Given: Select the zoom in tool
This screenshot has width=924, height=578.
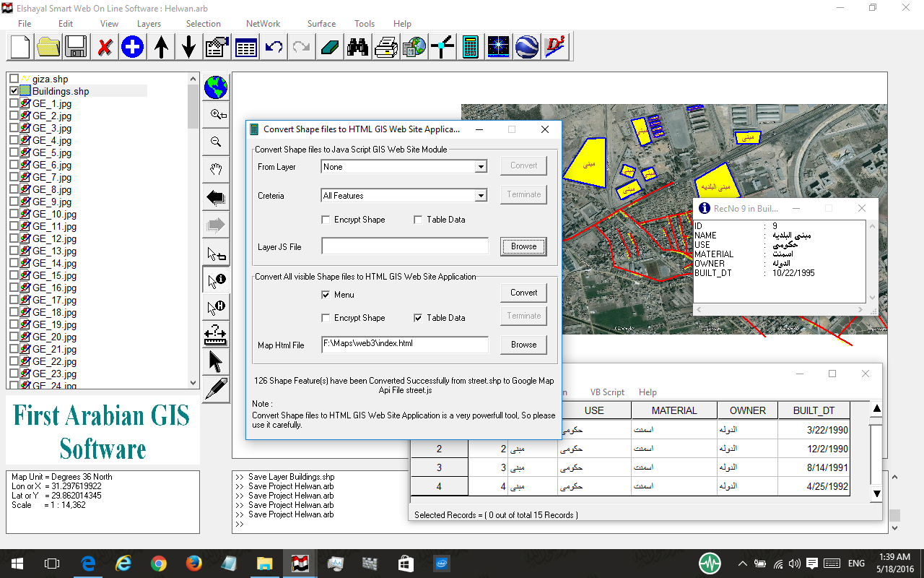Looking at the screenshot, I should pos(216,114).
